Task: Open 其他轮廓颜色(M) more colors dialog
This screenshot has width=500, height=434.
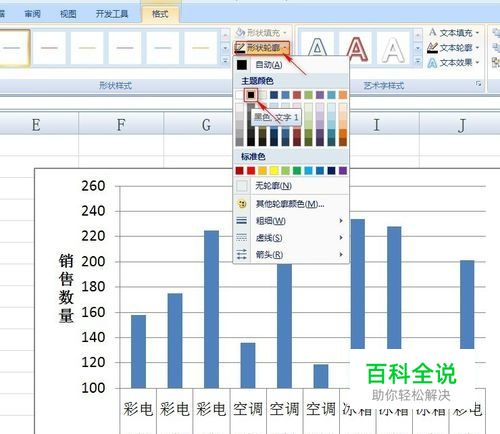Action: pyautogui.click(x=291, y=203)
